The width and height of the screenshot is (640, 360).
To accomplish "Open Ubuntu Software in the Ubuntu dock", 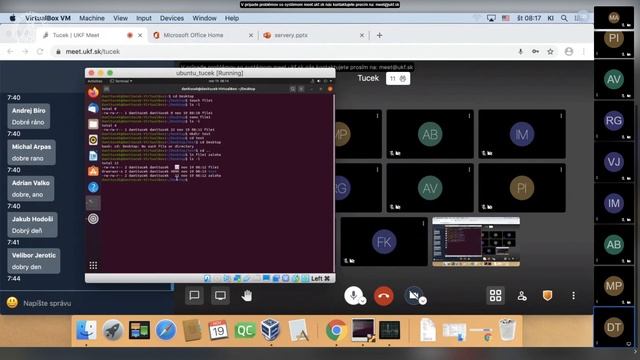I will click(x=93, y=171).
